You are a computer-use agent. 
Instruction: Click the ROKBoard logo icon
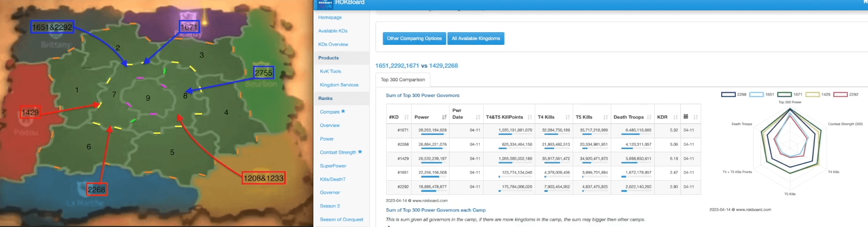point(325,4)
